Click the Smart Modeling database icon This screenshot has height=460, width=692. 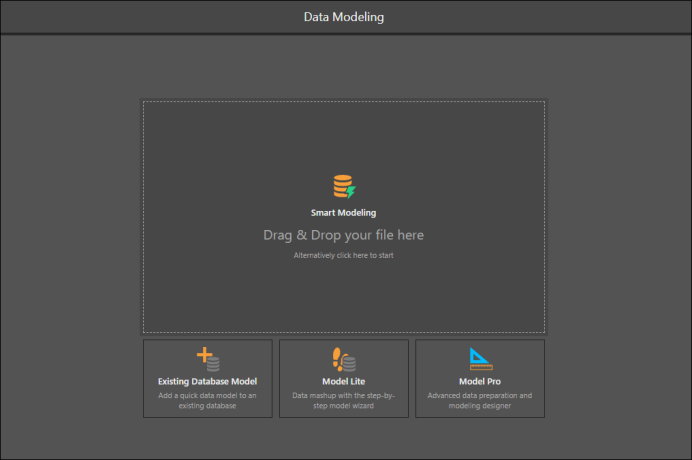tap(344, 187)
